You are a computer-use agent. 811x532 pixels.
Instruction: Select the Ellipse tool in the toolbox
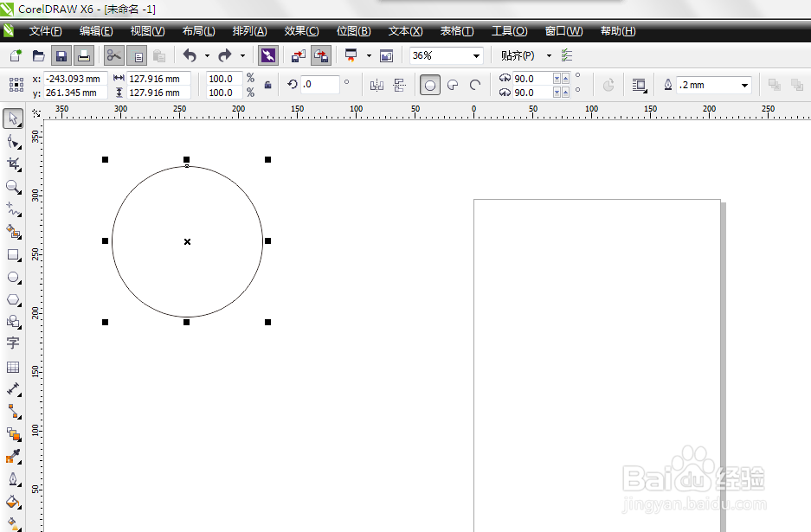point(13,277)
